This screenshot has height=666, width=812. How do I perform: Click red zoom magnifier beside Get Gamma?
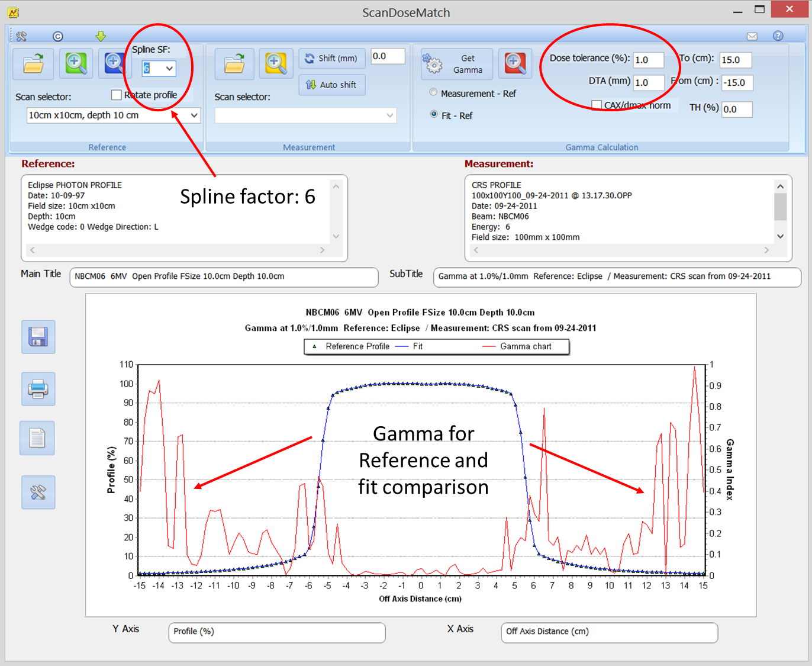(514, 64)
